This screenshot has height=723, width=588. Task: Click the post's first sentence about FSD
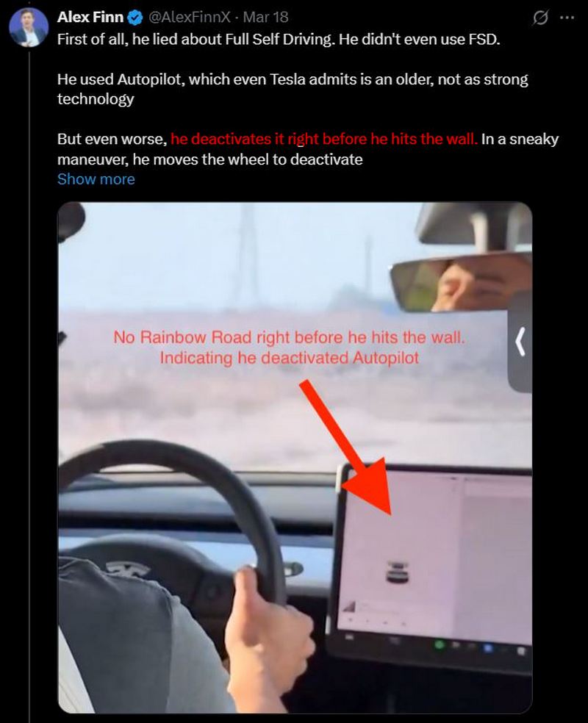279,39
